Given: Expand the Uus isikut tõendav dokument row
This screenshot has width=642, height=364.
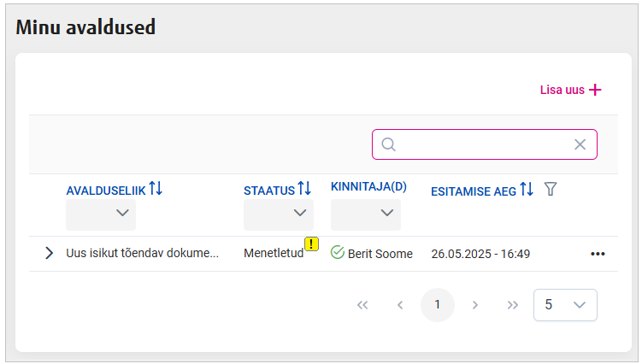Looking at the screenshot, I should coord(49,253).
